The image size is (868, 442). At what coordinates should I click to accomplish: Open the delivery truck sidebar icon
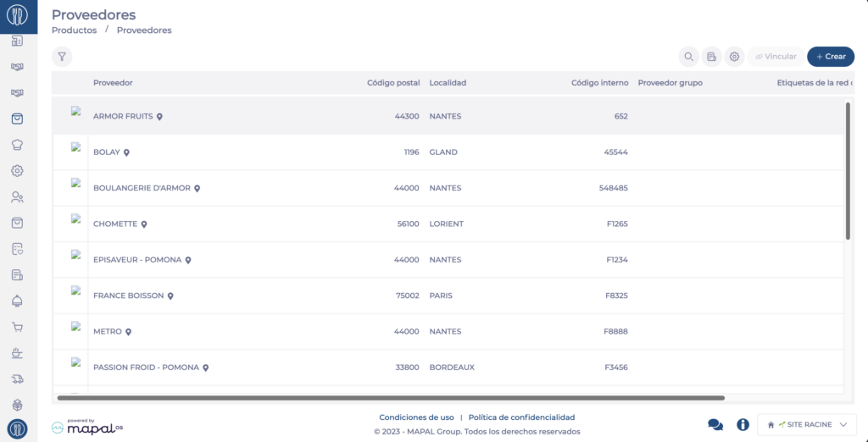(17, 379)
